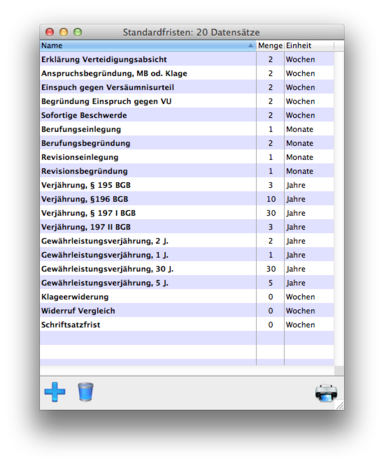This screenshot has height=465, width=384.
Task: Sort by the Einheit column header
Action: click(309, 46)
